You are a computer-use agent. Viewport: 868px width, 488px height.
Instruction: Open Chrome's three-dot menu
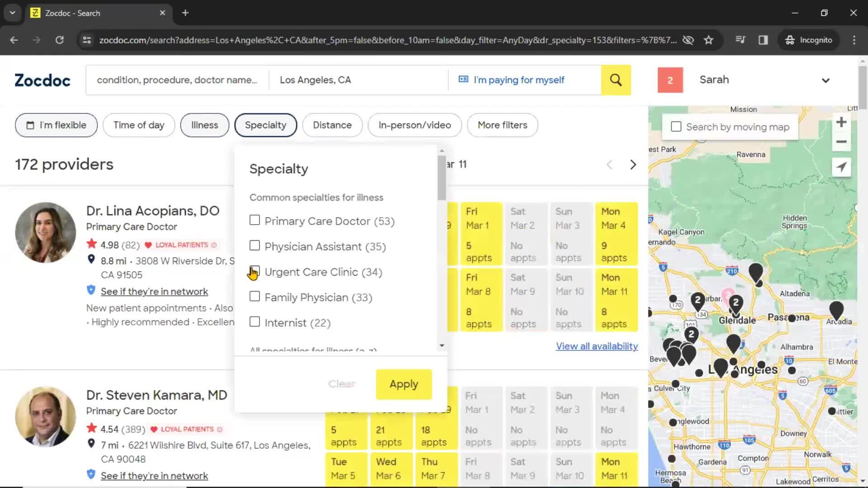pyautogui.click(x=854, y=40)
